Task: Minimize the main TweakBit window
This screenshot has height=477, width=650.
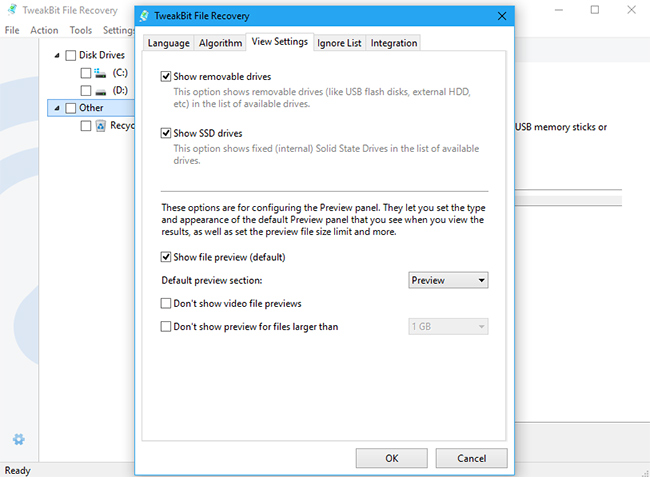Action: [x=559, y=10]
